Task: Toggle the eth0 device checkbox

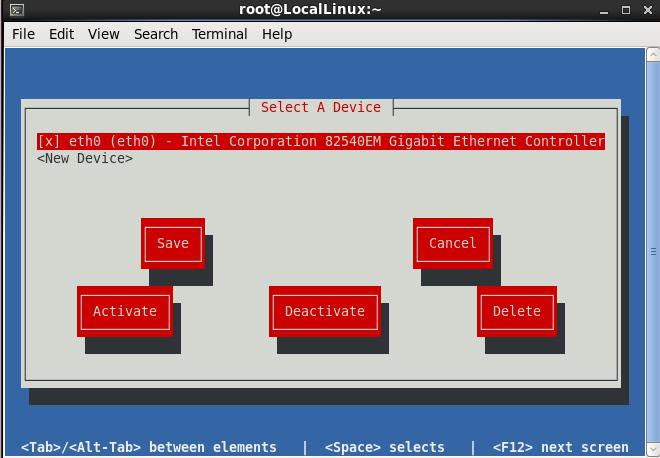Action: click(x=48, y=141)
